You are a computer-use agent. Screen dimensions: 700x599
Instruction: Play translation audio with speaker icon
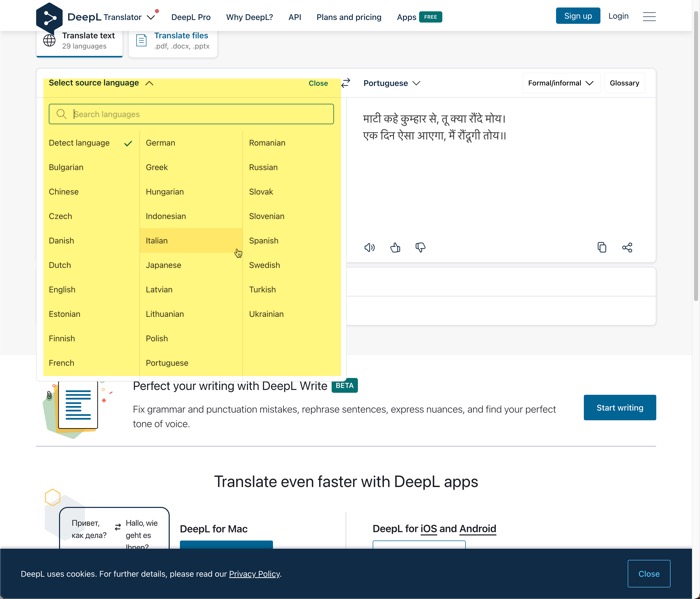coord(370,247)
